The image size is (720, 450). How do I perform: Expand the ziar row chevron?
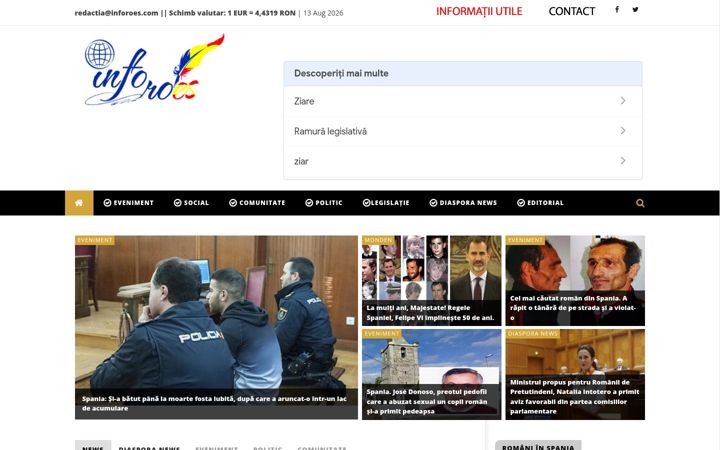623,161
